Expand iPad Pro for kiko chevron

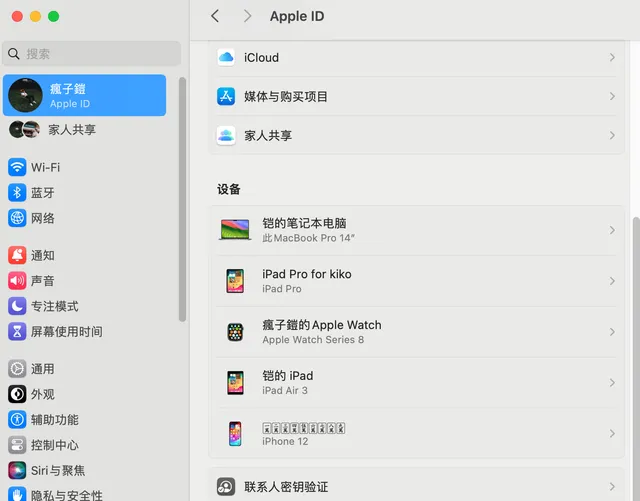click(612, 281)
